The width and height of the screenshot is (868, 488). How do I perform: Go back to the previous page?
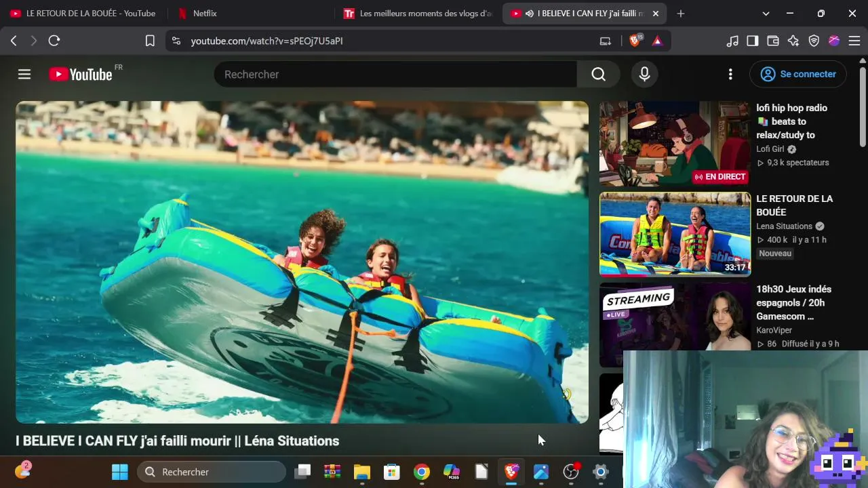point(14,41)
